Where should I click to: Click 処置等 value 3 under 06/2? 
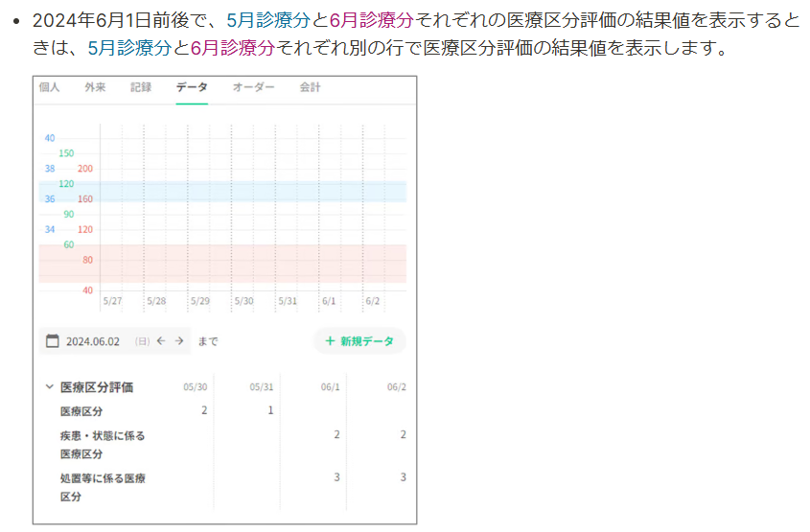(403, 477)
